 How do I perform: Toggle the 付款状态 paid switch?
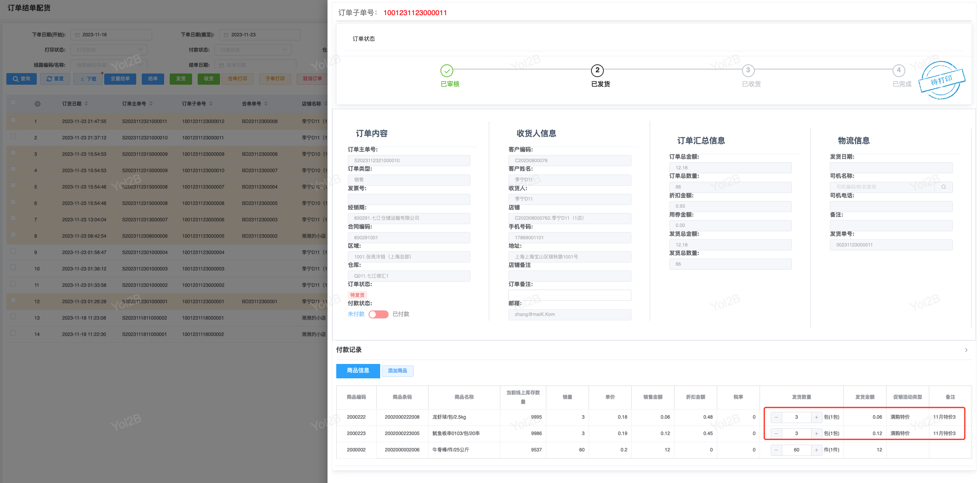coord(378,314)
